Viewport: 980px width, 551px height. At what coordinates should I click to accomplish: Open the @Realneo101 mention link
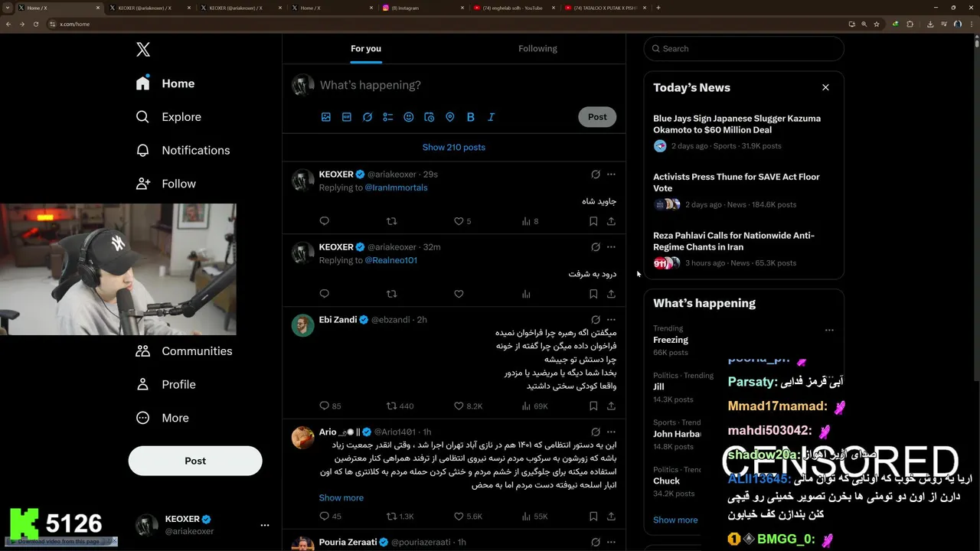point(390,260)
